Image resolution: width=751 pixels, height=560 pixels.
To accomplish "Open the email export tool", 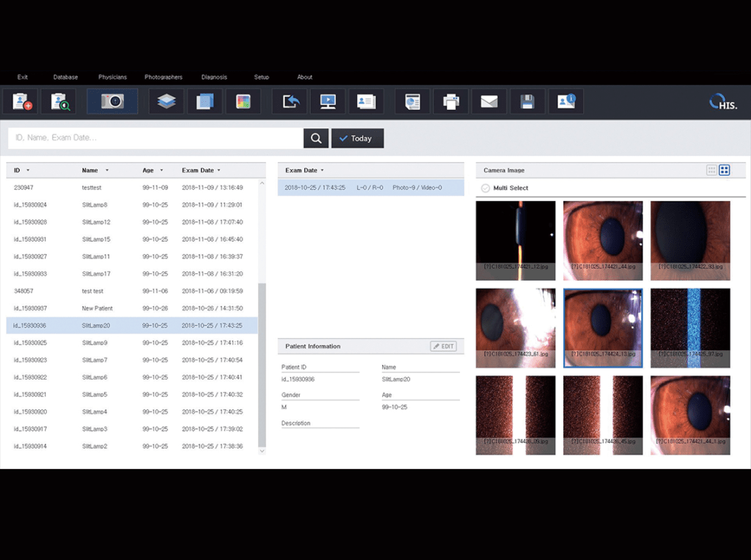I will click(x=488, y=101).
